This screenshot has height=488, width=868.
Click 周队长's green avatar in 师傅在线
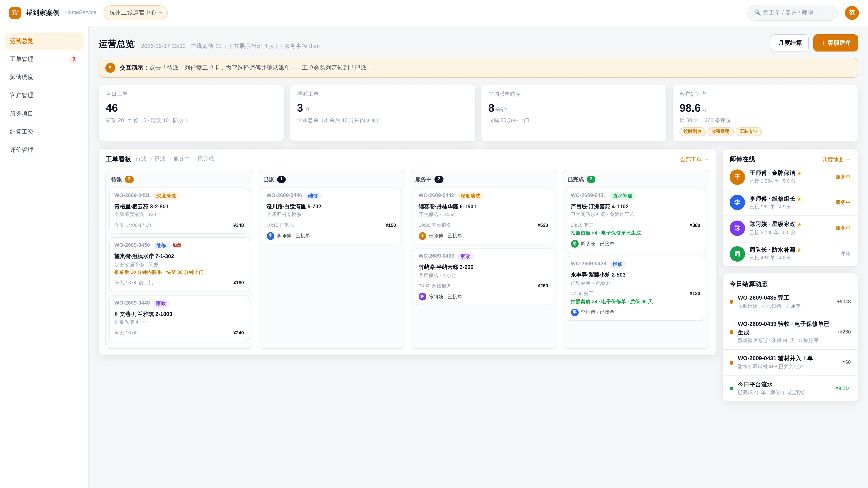coord(737,253)
